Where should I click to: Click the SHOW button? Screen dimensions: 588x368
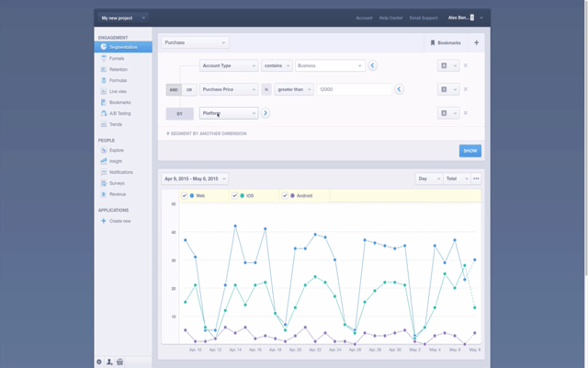pyautogui.click(x=469, y=151)
